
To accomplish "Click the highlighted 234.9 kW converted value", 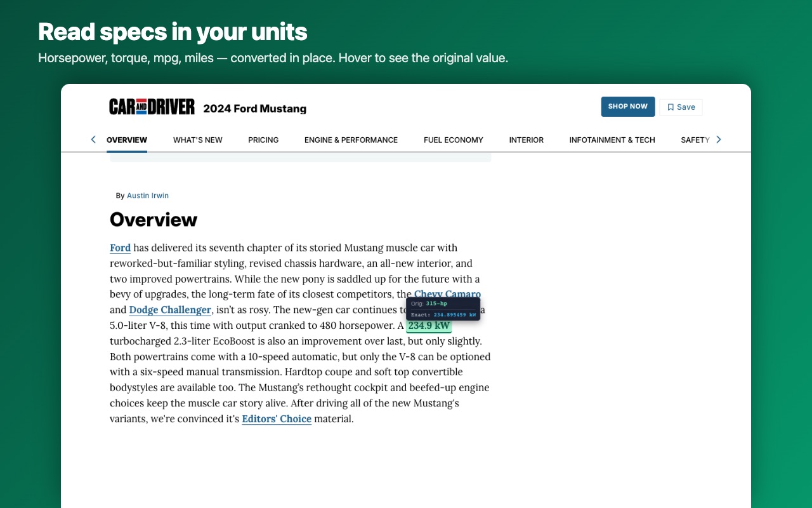I will point(429,326).
